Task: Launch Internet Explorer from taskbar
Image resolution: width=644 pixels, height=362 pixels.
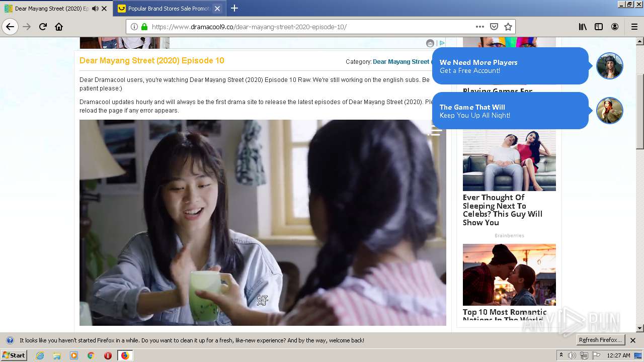Action: (40, 355)
